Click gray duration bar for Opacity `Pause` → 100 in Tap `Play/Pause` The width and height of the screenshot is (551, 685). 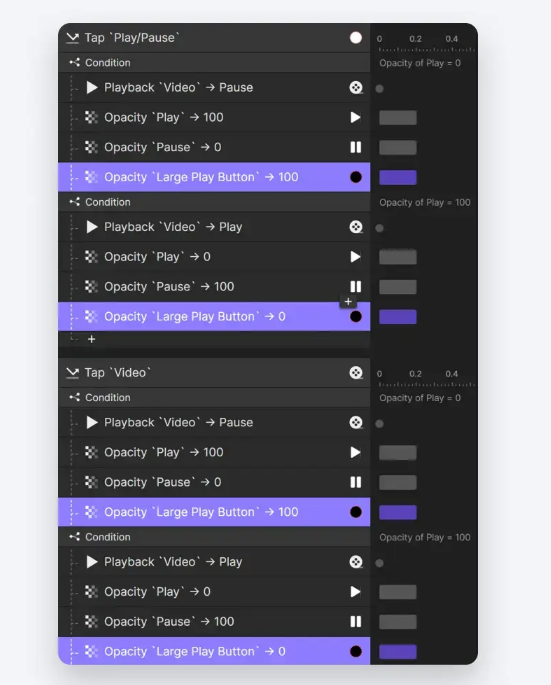398,287
